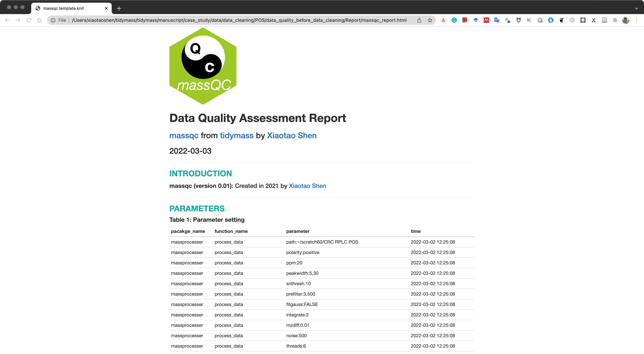Select the peakwidth:5,30 cell

[302, 273]
